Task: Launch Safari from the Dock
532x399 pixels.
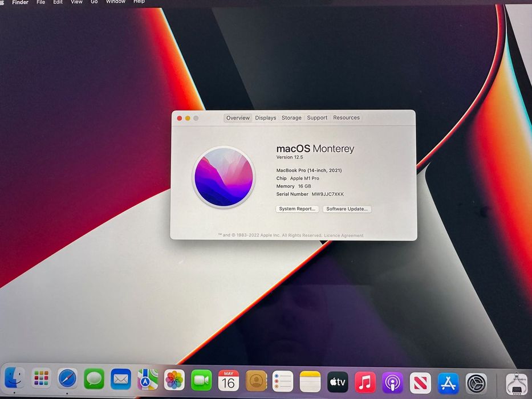Action: (67, 378)
